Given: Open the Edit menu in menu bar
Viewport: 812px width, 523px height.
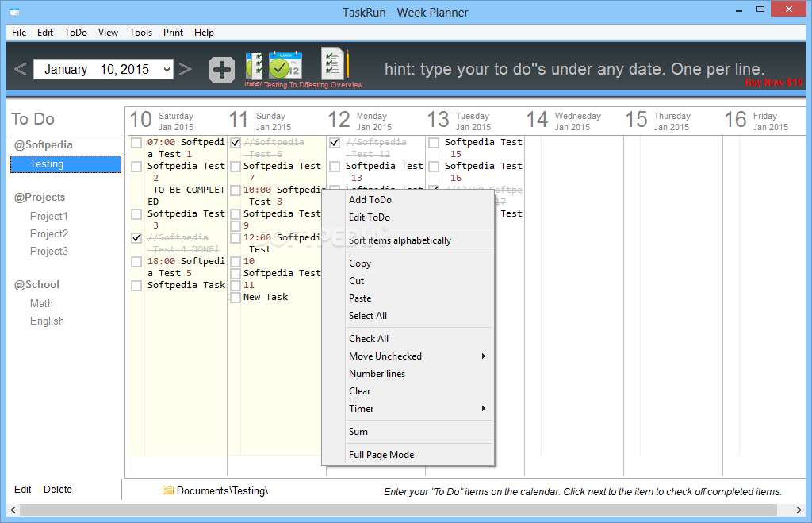Looking at the screenshot, I should click(x=45, y=32).
